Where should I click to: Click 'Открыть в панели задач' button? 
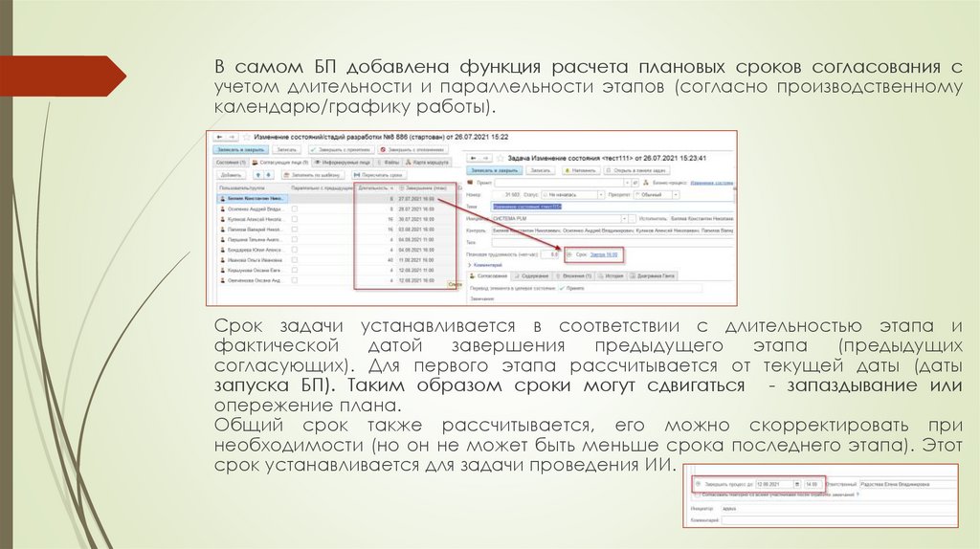click(x=636, y=170)
